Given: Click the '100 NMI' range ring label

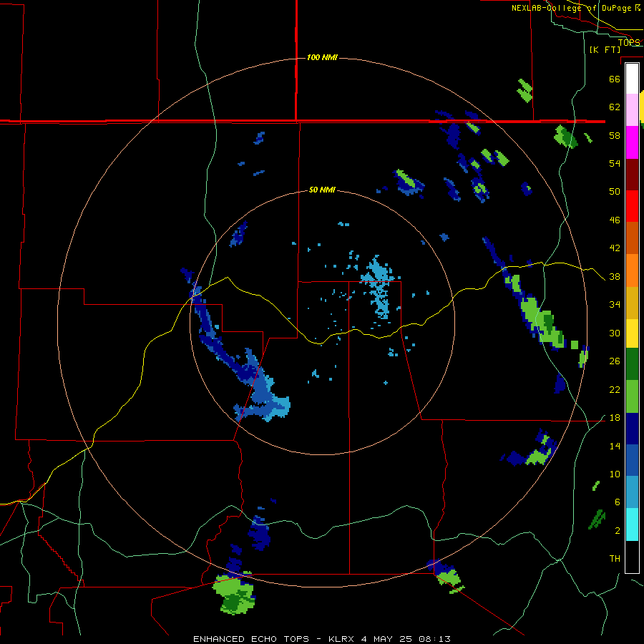Looking at the screenshot, I should (322, 57).
